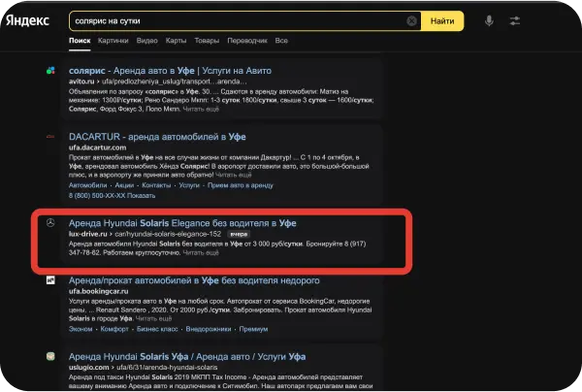
Task: Click the DACARTUR favicon next to its result
Action: click(50, 137)
